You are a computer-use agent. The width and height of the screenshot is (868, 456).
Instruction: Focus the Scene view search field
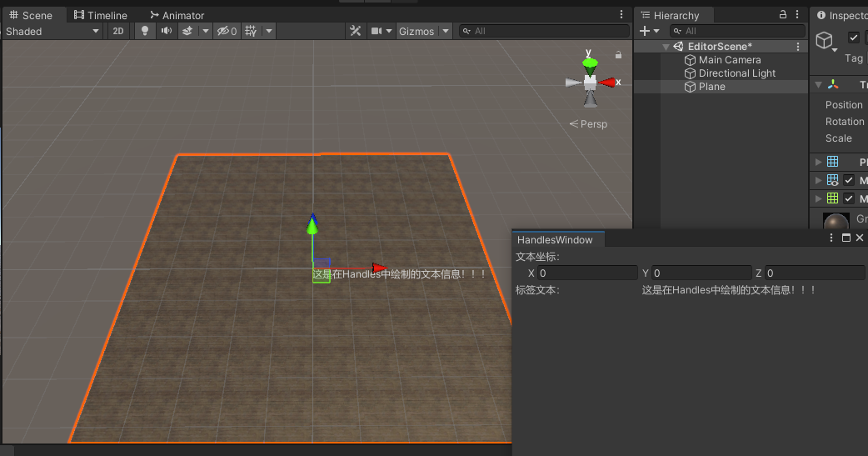click(x=544, y=31)
